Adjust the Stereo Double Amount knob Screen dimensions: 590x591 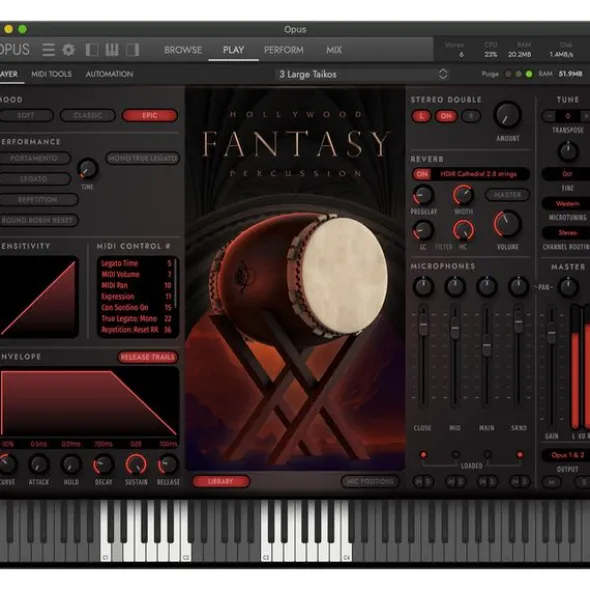point(507,115)
